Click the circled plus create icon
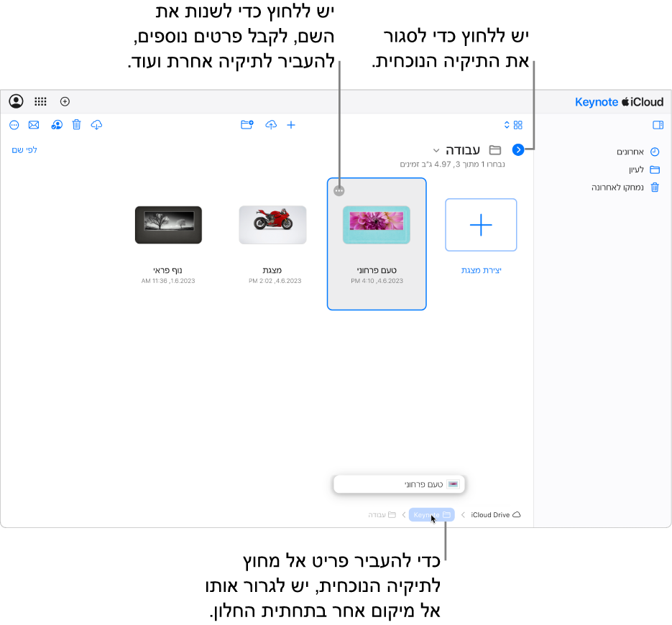Image resolution: width=672 pixels, height=625 pixels. tap(65, 101)
